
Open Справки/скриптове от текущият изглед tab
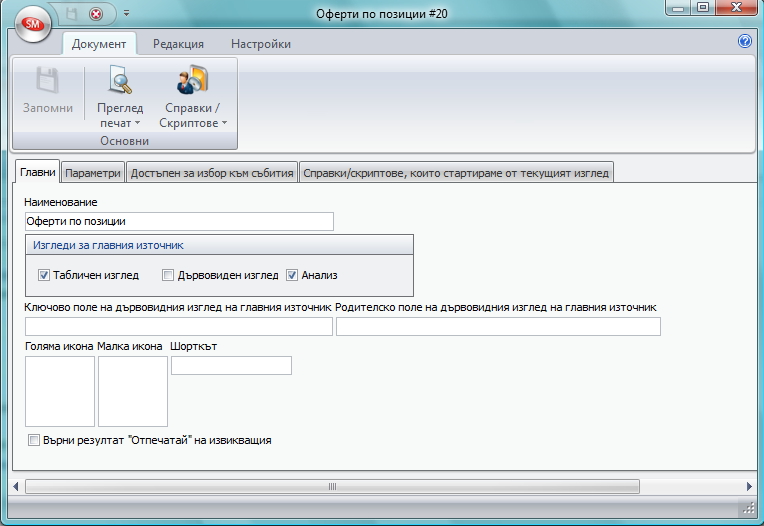click(456, 173)
